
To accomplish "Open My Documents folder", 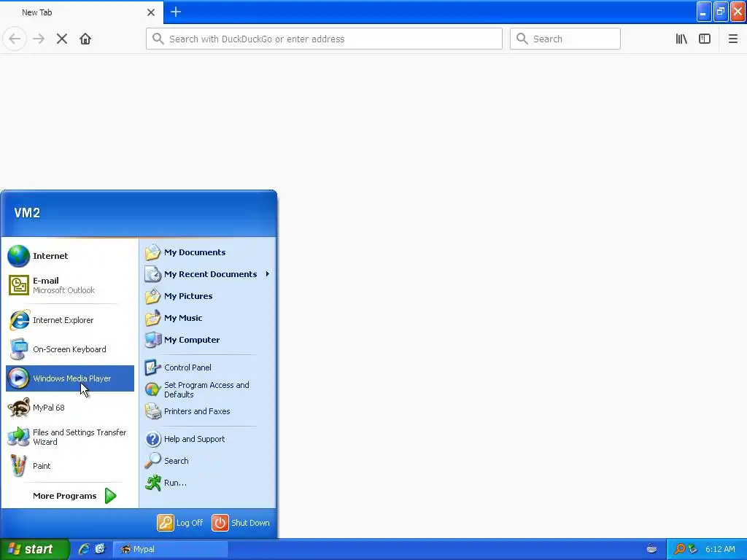I will point(208,252).
